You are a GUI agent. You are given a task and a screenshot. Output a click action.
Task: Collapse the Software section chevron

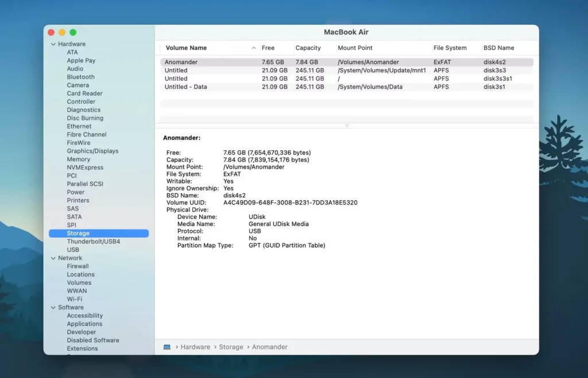click(53, 307)
